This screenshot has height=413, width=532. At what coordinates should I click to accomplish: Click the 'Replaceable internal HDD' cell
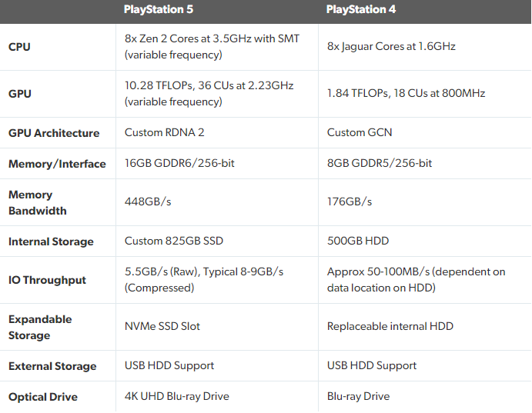click(390, 326)
